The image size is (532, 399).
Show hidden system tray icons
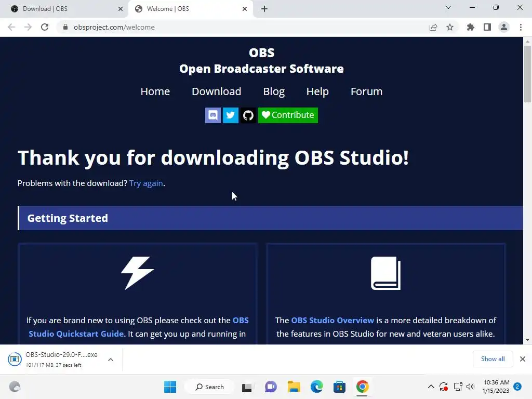(x=431, y=387)
